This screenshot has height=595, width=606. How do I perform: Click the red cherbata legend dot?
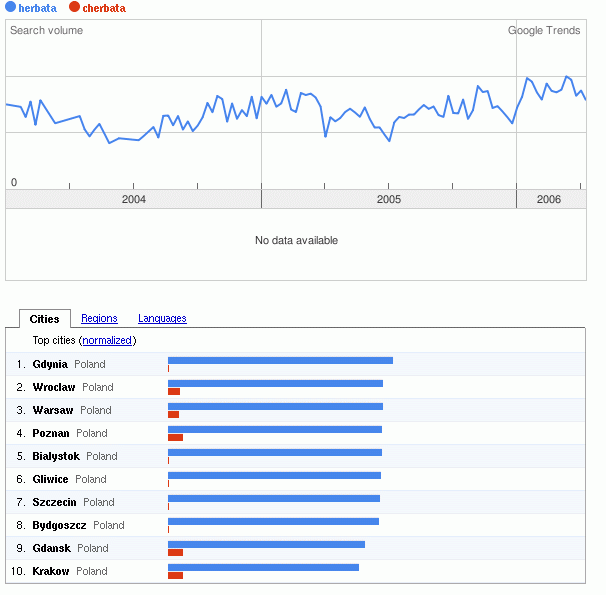tap(74, 8)
